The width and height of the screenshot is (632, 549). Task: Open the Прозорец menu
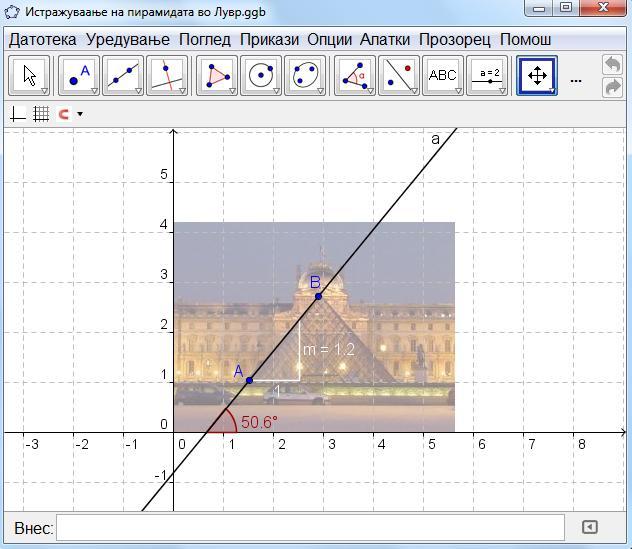455,40
